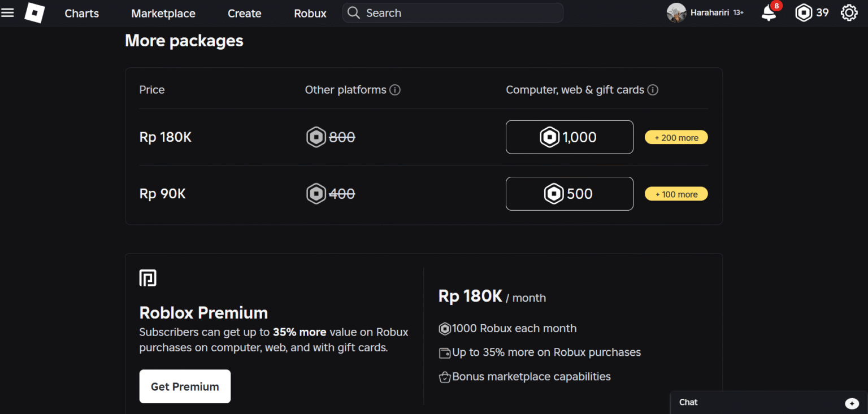The image size is (868, 414).
Task: Buy the 1,000 Robux package
Action: [x=570, y=137]
